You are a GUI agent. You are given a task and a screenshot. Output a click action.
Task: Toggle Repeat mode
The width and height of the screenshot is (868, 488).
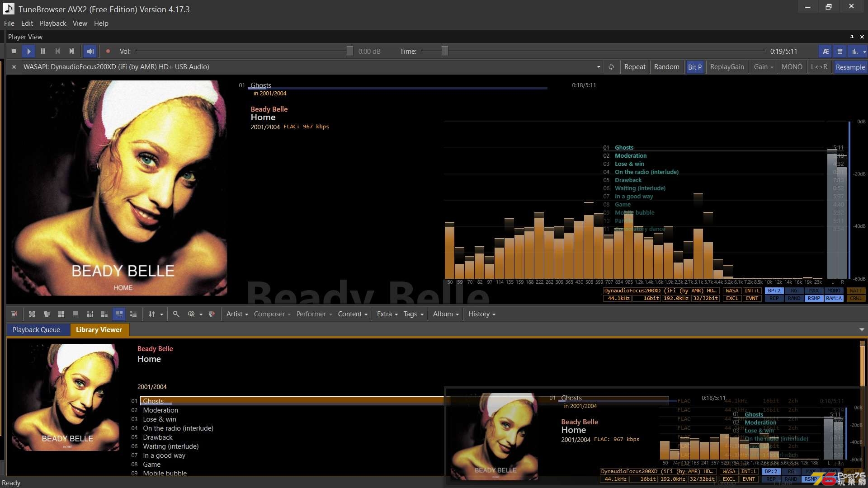coord(635,67)
